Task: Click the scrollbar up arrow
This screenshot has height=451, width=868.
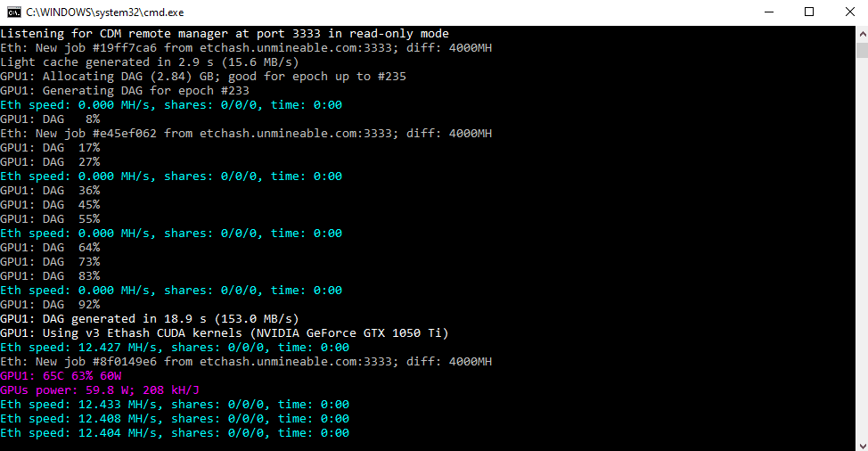Action: 860,33
